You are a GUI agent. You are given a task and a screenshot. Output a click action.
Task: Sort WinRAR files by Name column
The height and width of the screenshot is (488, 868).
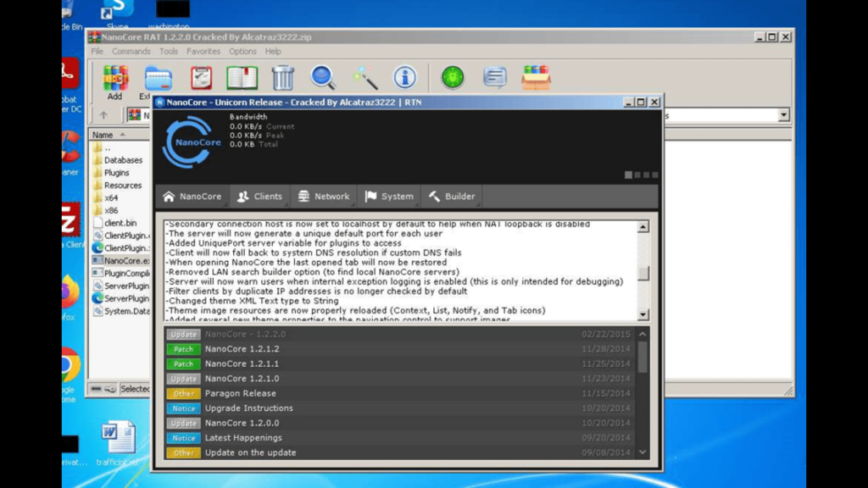(x=118, y=135)
